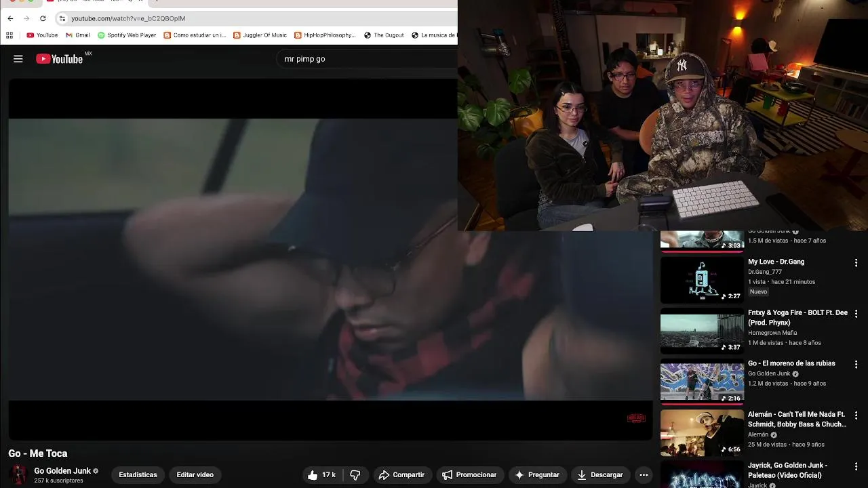The image size is (868, 488).
Task: Open My Love - Dr.Gang thumbnail
Action: coord(702,280)
